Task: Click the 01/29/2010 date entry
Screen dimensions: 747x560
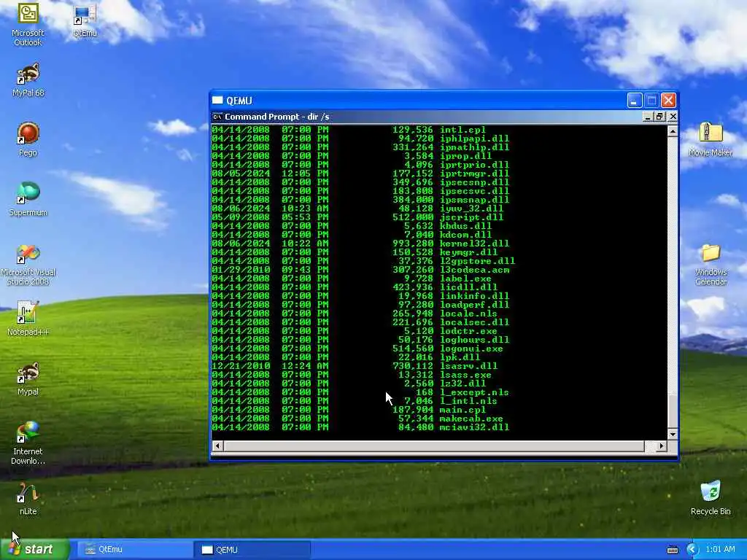Action: pos(241,270)
